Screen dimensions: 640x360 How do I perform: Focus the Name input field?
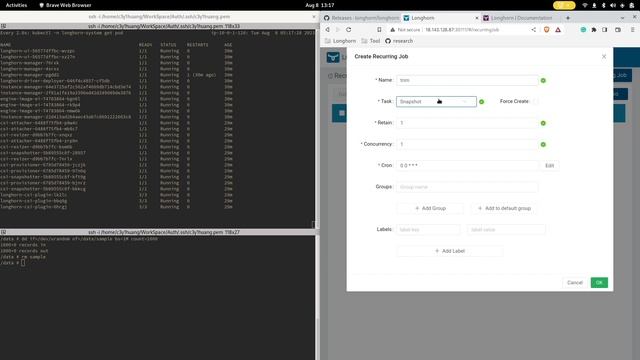point(467,80)
